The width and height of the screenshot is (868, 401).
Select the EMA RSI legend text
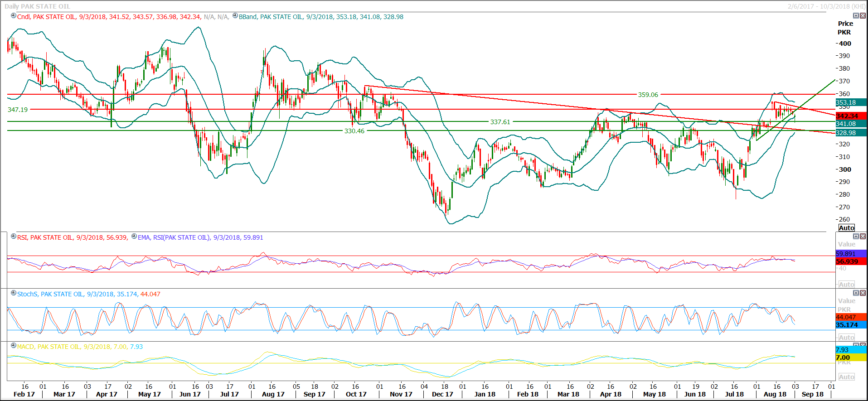pyautogui.click(x=200, y=237)
